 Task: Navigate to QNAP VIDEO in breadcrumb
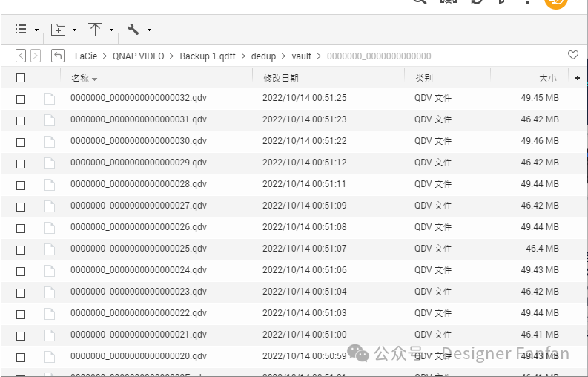pos(139,56)
